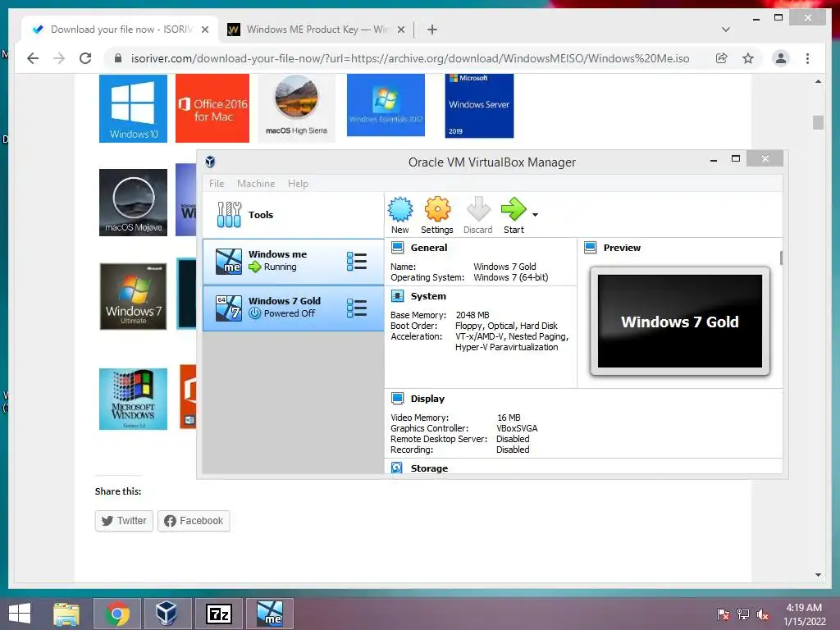Click the Preview section header icon
The width and height of the screenshot is (840, 630).
pyautogui.click(x=591, y=248)
